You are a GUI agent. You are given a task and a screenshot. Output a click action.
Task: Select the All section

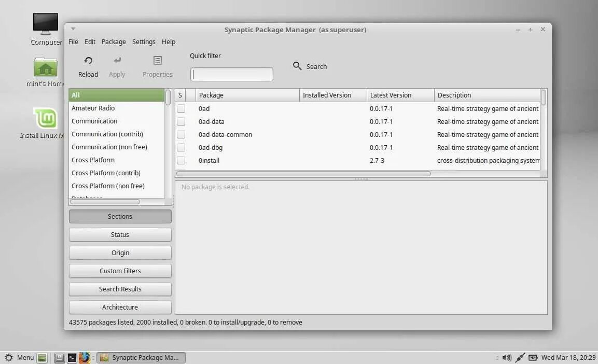[117, 95]
